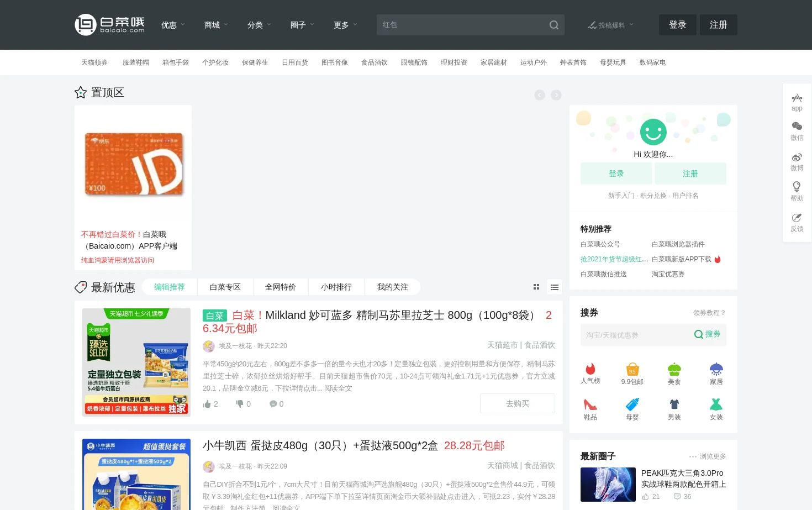Click the 搜券 search button
This screenshot has height=510, width=812.
coord(708,334)
